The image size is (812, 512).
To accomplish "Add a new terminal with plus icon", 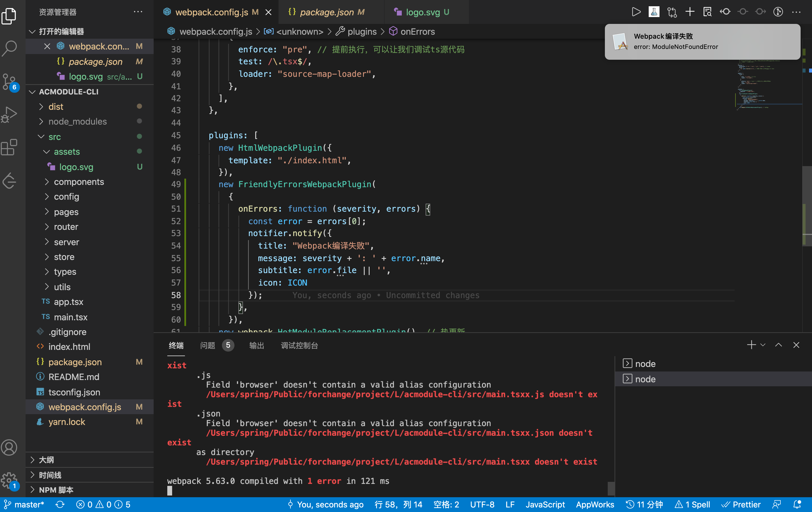I will [x=751, y=345].
